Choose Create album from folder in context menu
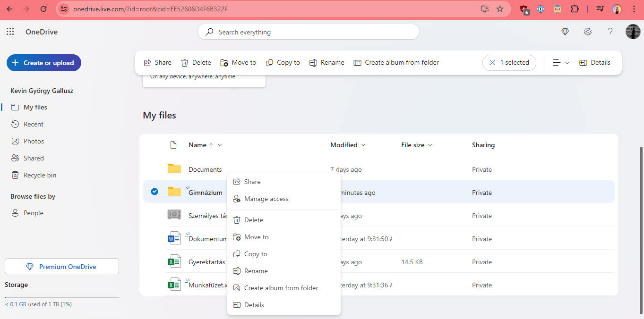The width and height of the screenshot is (644, 319). pyautogui.click(x=284, y=288)
